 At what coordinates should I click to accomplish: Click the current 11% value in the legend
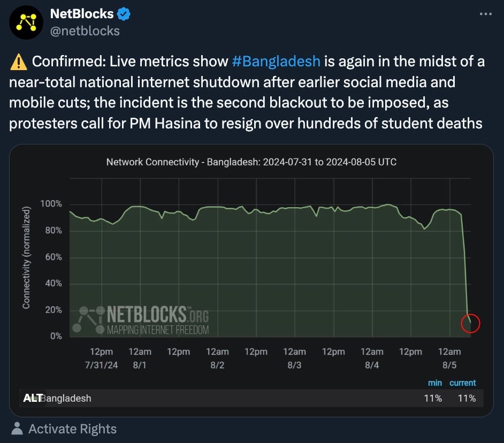click(467, 398)
